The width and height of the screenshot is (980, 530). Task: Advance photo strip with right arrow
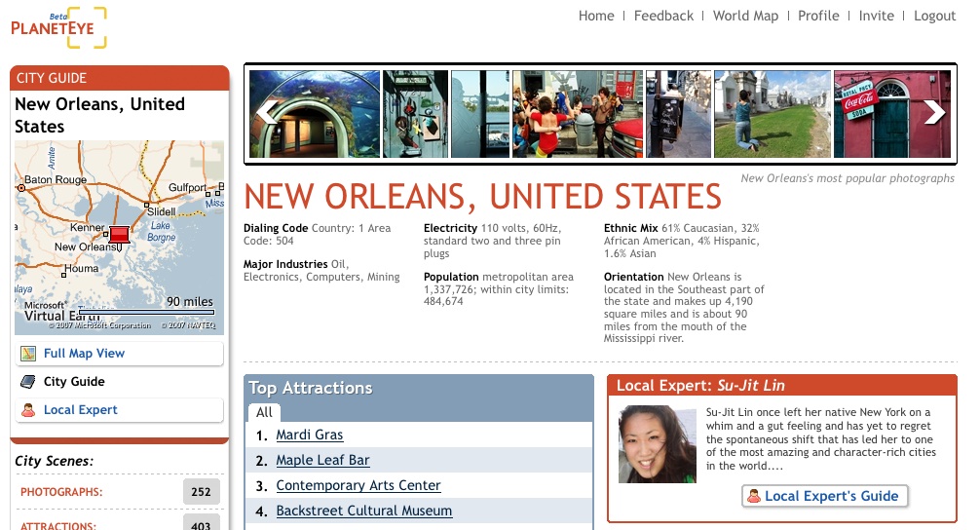[934, 112]
